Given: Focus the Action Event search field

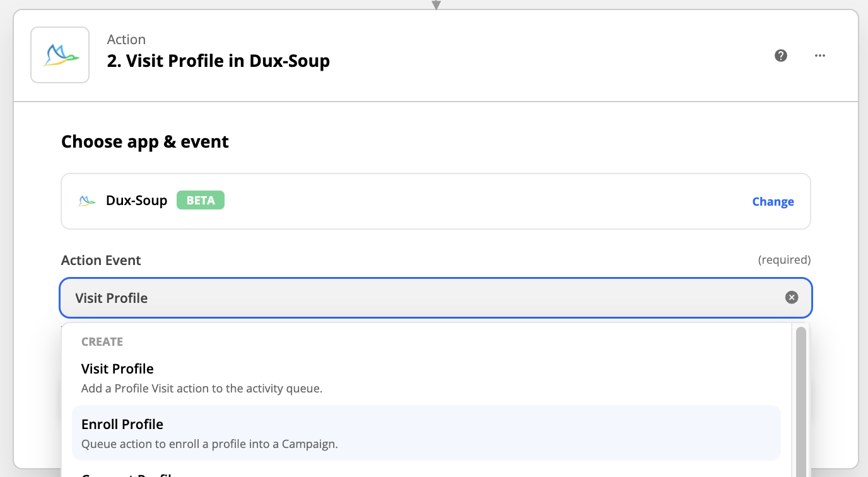Looking at the screenshot, I should pos(436,298).
